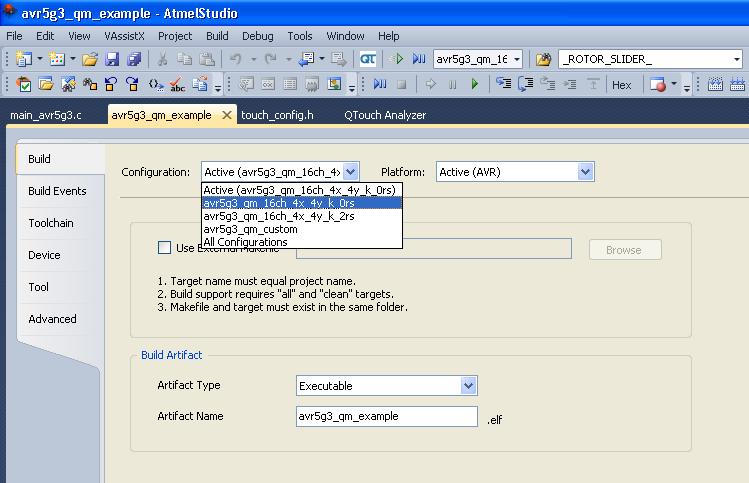This screenshot has width=749, height=483.
Task: Open the QTouch (QT) toolbar icon
Action: click(x=368, y=59)
